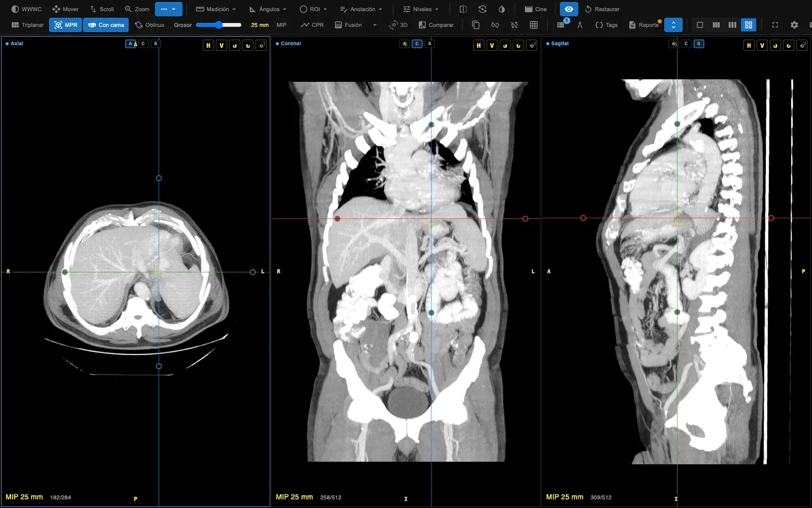This screenshot has height=508, width=812.
Task: Activate the Mover pan tool
Action: (x=65, y=9)
